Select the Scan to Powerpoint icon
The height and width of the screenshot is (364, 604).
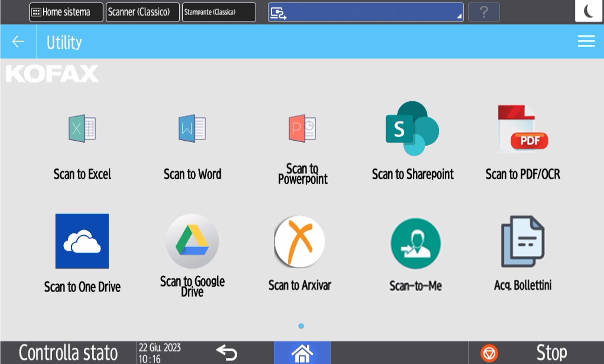point(302,129)
